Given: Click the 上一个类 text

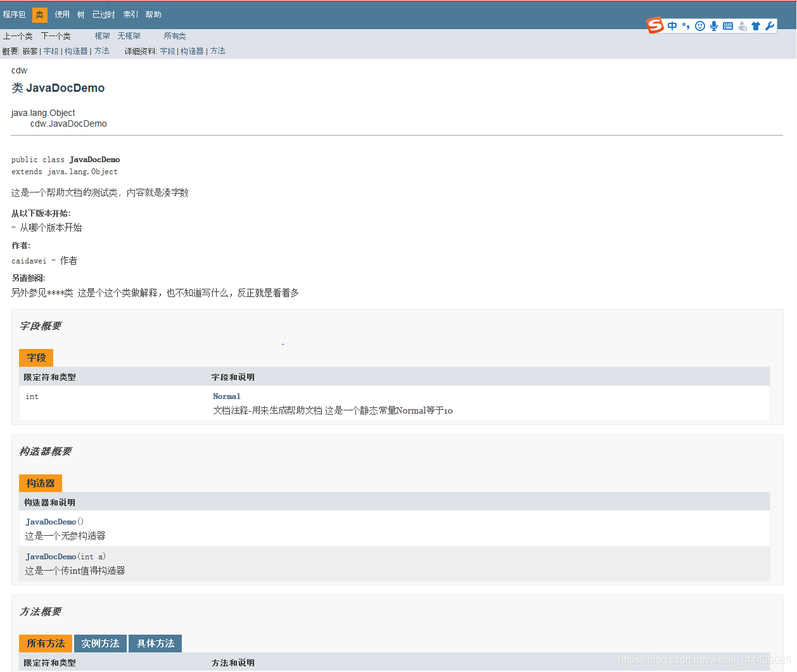Looking at the screenshot, I should pyautogui.click(x=18, y=36).
